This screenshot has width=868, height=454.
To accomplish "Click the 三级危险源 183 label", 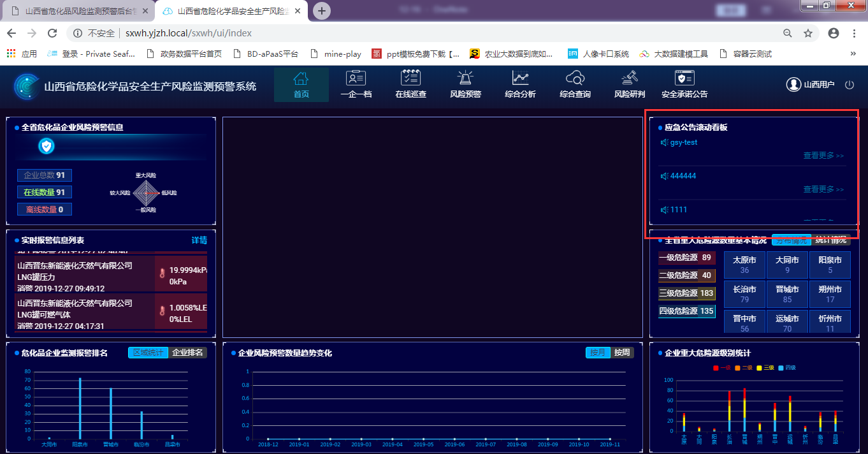I will [x=687, y=293].
